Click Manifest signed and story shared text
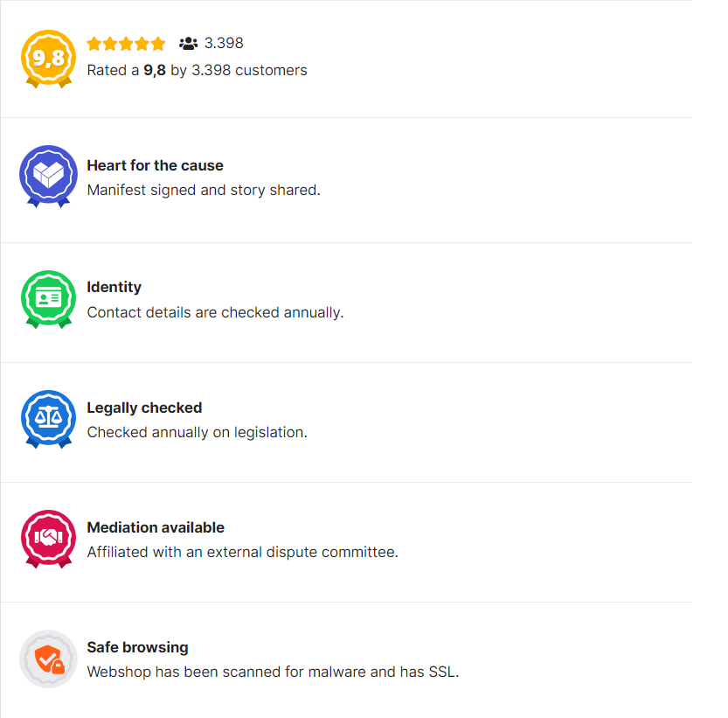This screenshot has height=718, width=728. click(x=204, y=190)
